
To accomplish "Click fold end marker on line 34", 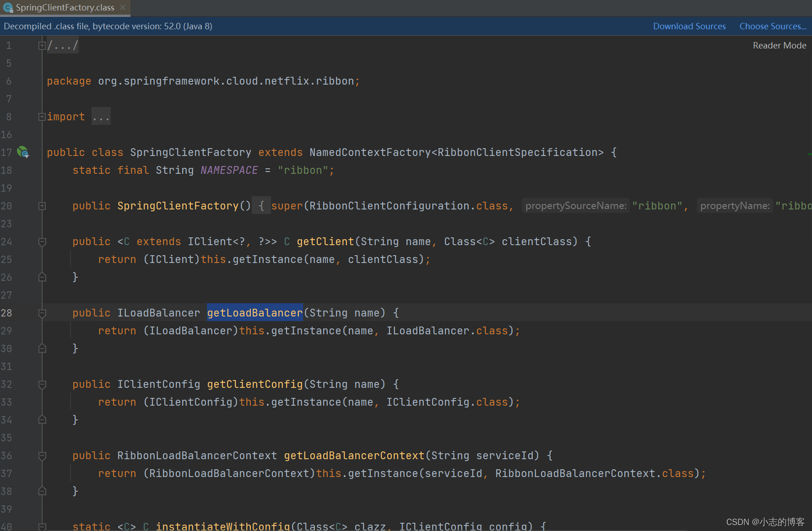I will coord(42,420).
